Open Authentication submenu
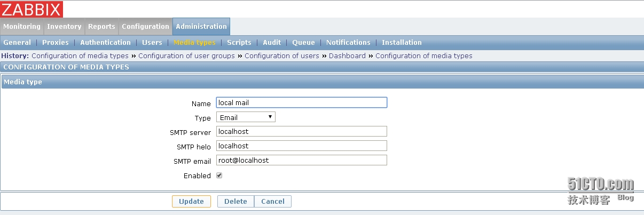The image size is (644, 215). click(x=105, y=42)
